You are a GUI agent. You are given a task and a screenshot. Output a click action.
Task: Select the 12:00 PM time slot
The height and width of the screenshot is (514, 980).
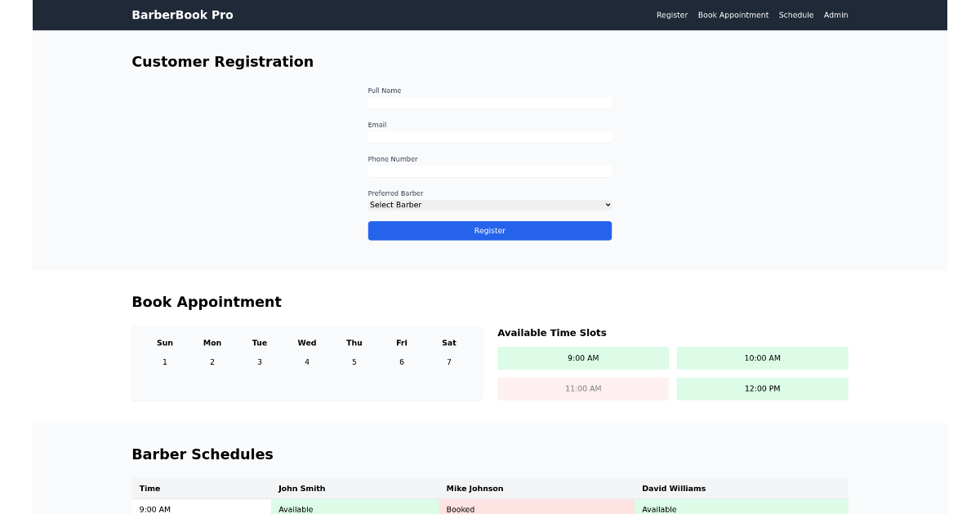(762, 388)
